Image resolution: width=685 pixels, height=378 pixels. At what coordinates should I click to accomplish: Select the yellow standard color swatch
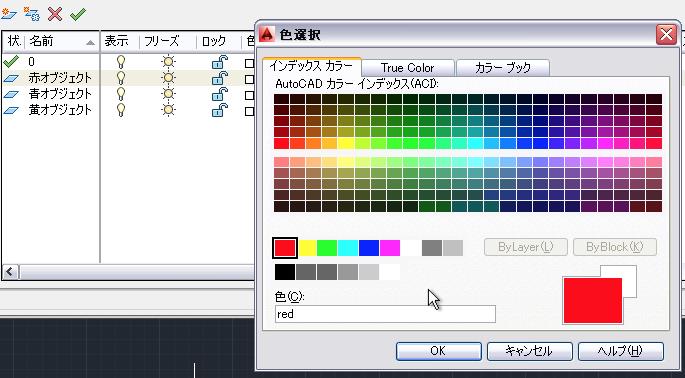pos(307,248)
